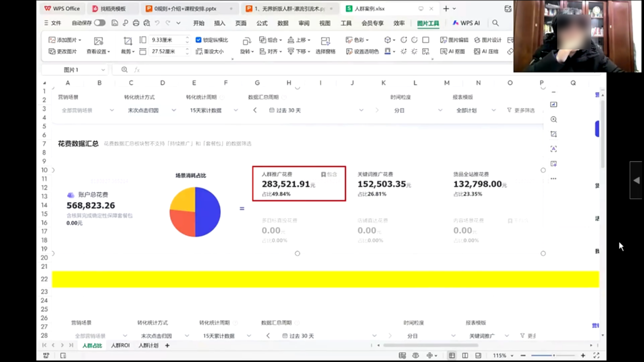Screen dimensions: 644x362
Task: Open the 115% zoom level dropdown
Action: (x=512, y=356)
